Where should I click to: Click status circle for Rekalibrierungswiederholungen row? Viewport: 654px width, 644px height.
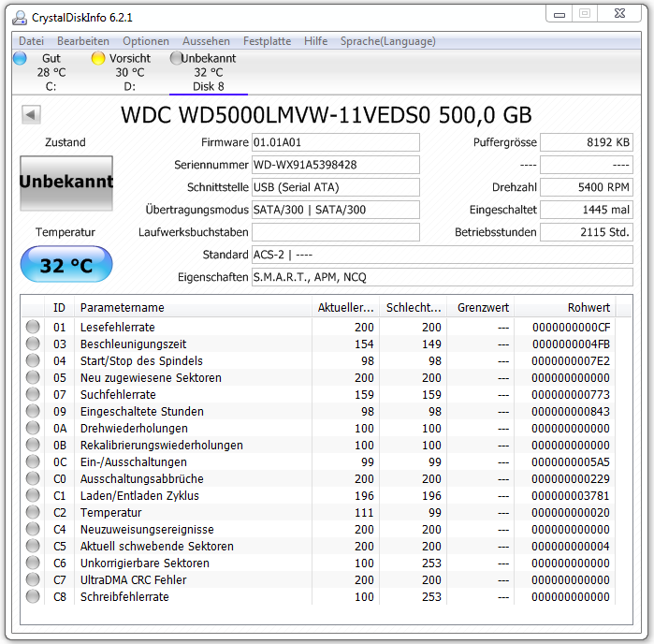click(x=33, y=445)
